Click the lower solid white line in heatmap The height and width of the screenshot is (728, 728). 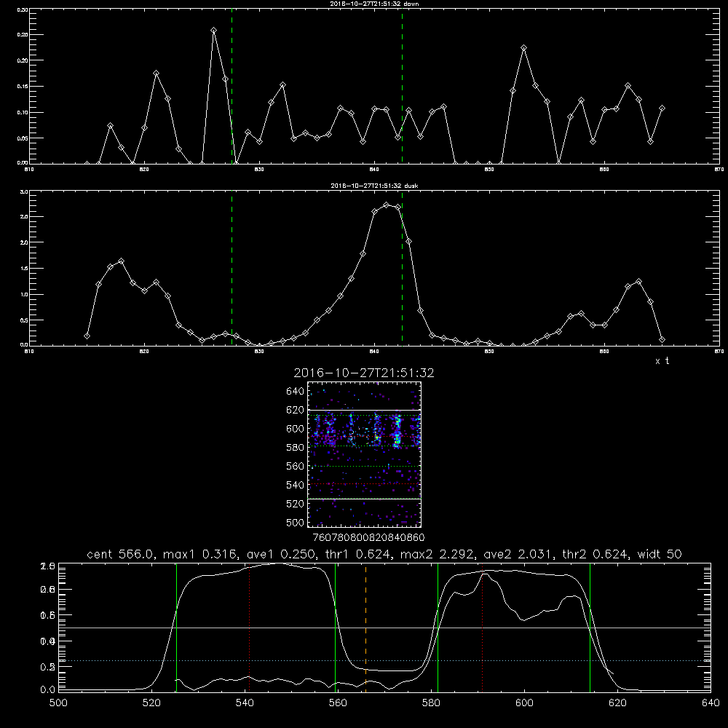(364, 499)
